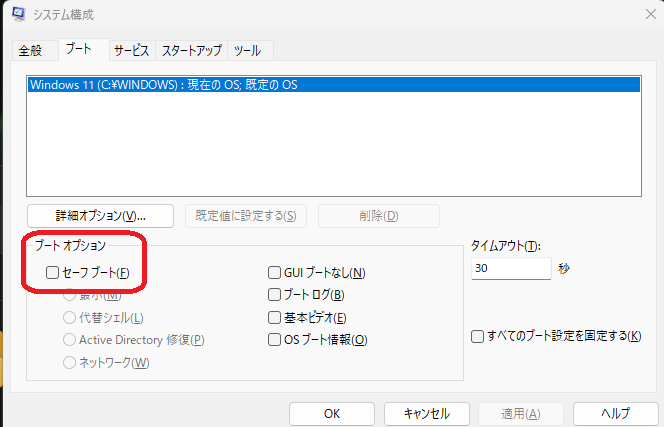
Task: Click the システム構成 title bar icon
Action: [19, 14]
